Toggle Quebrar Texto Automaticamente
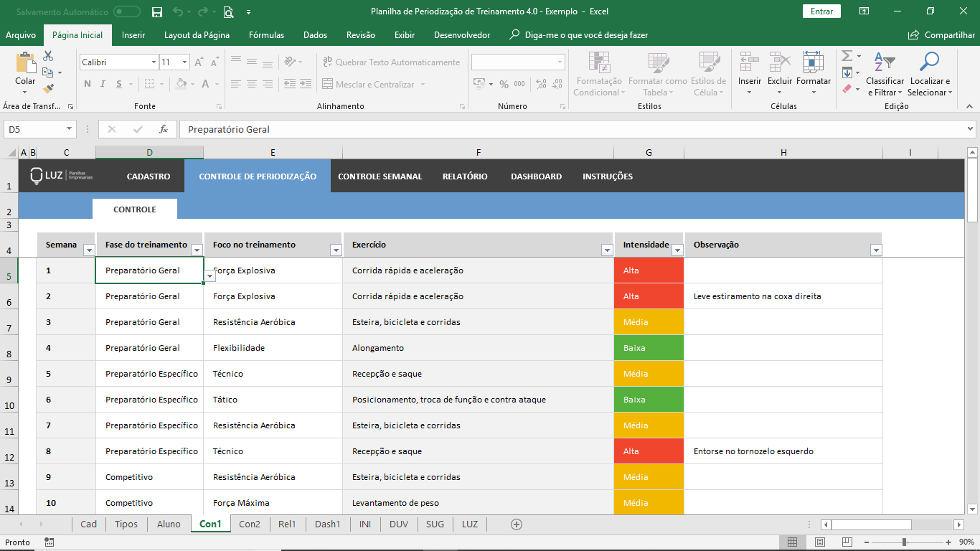 (x=392, y=62)
